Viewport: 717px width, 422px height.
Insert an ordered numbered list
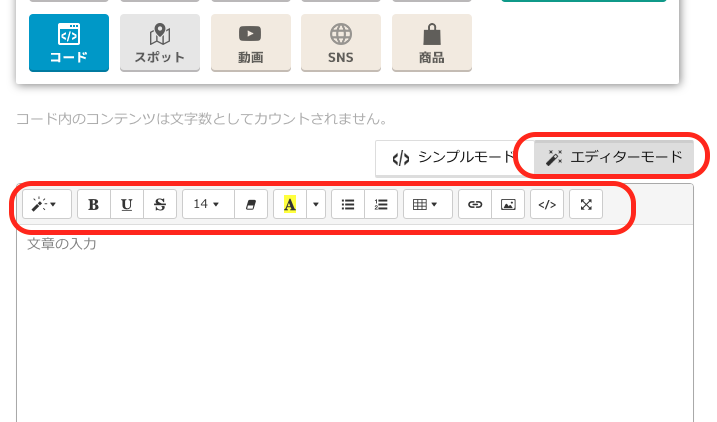tap(381, 204)
